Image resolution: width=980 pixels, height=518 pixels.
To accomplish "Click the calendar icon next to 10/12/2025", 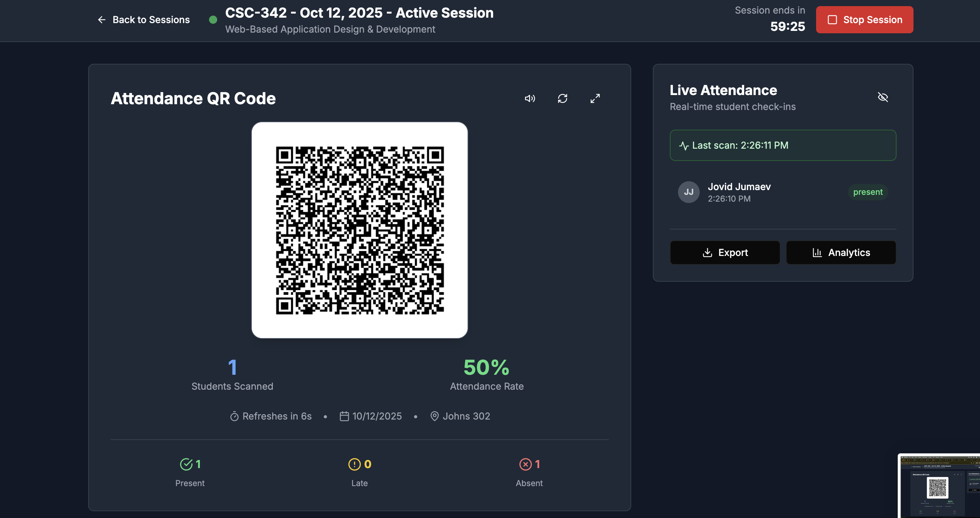I will (x=344, y=417).
